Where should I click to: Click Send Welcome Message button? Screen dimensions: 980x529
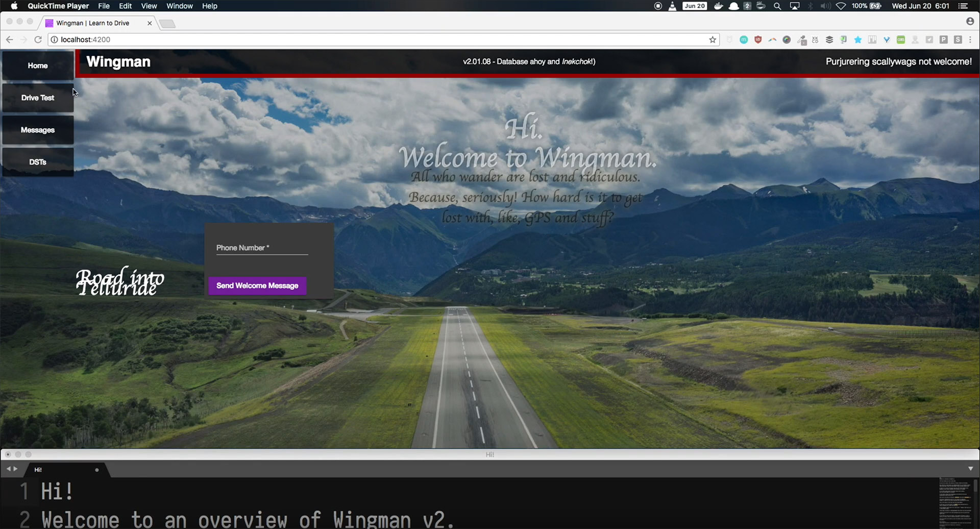point(257,285)
